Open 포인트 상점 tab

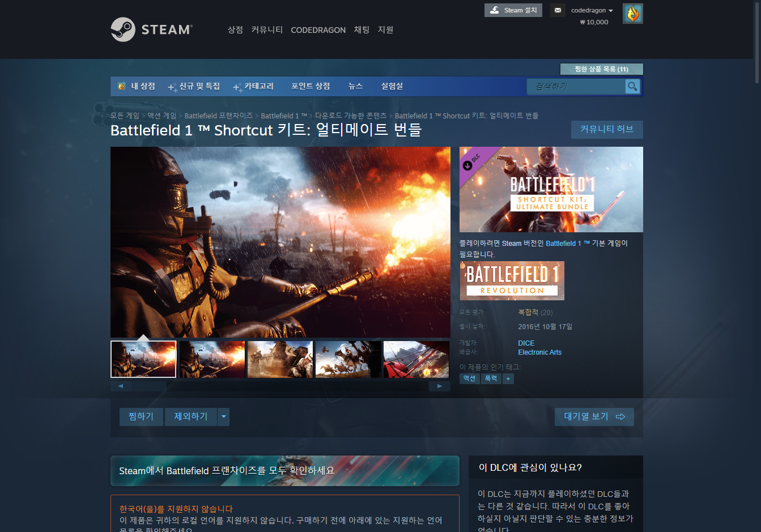[311, 86]
